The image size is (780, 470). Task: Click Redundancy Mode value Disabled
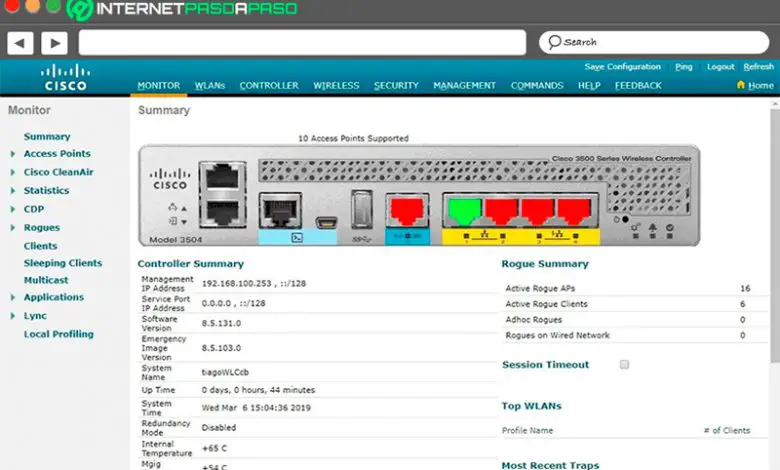219,428
